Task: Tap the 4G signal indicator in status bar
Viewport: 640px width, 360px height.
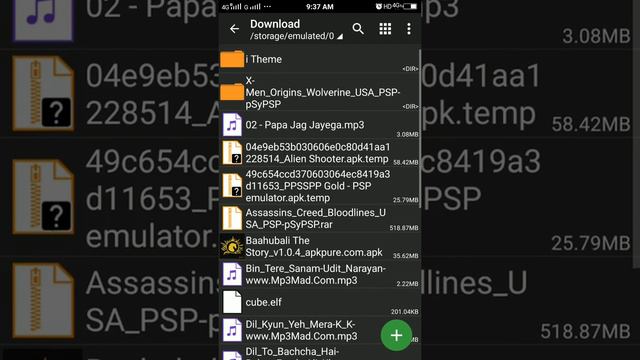Action: [x=231, y=7]
